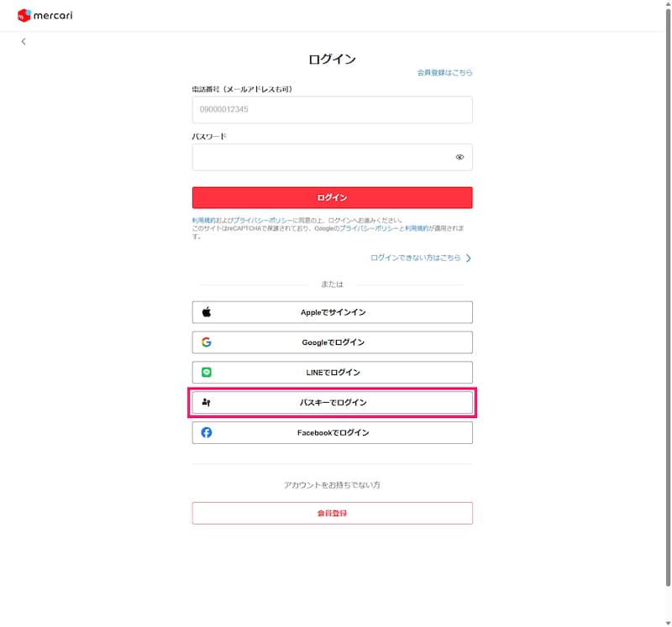Focus the phone number or email field

332,110
